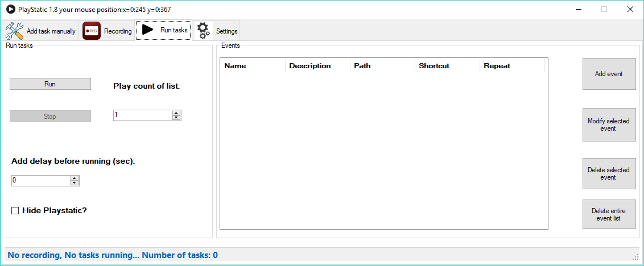Decrease run delay with down arrow
644x266 pixels.
(x=75, y=183)
